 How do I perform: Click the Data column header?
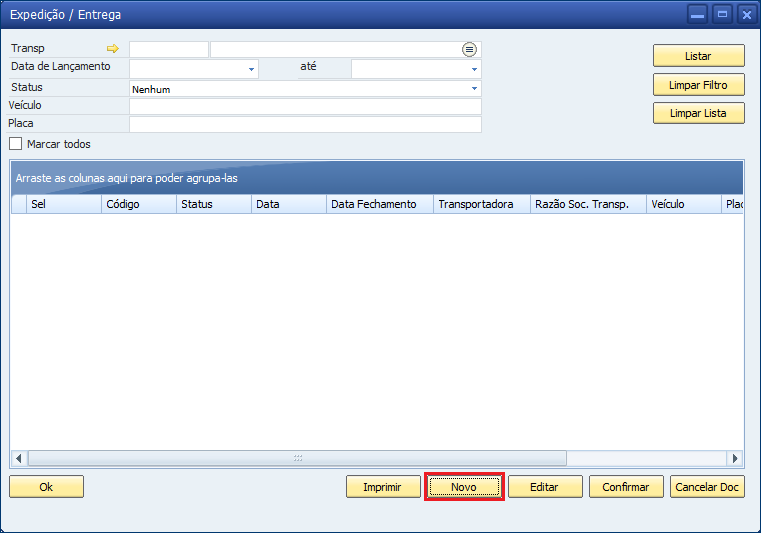click(x=289, y=204)
